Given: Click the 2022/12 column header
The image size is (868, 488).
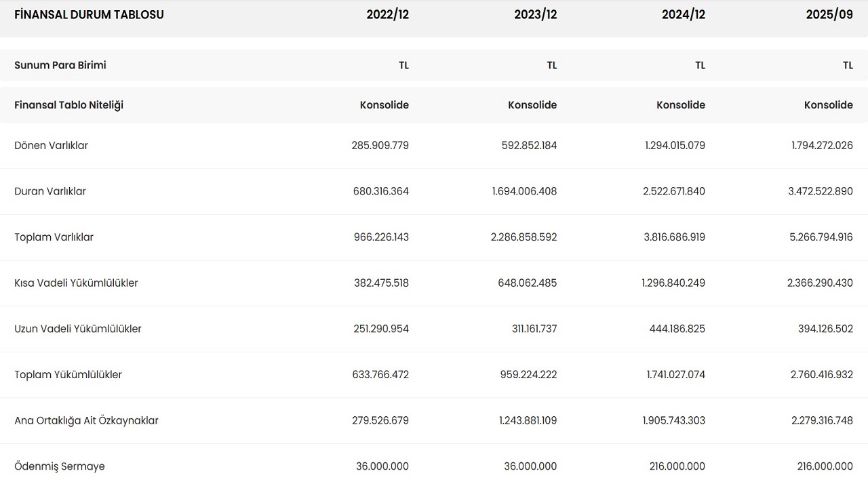Looking at the screenshot, I should coord(387,15).
